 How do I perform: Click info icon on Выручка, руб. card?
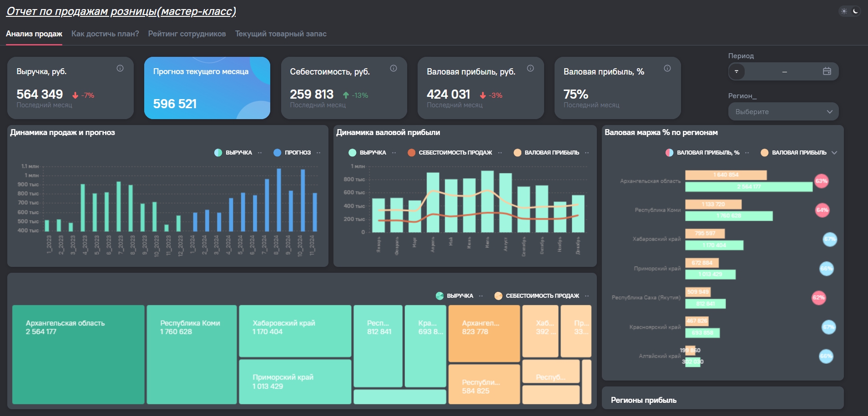pyautogui.click(x=120, y=68)
